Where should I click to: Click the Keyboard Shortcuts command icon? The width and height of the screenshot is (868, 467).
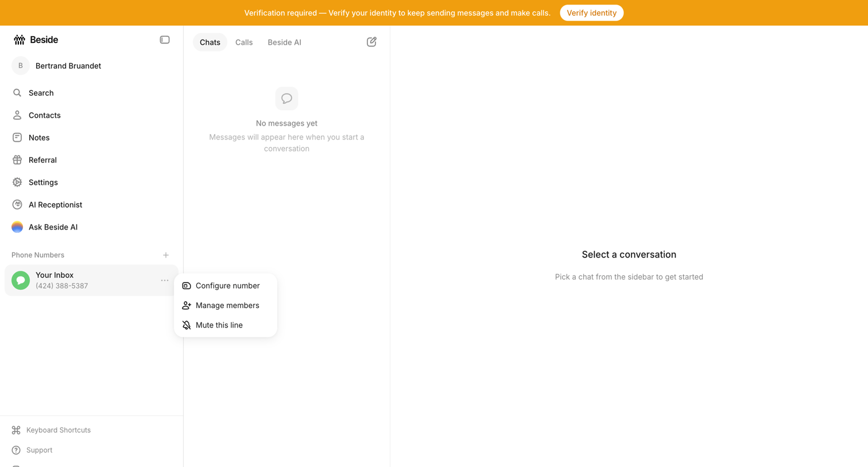coord(16,430)
